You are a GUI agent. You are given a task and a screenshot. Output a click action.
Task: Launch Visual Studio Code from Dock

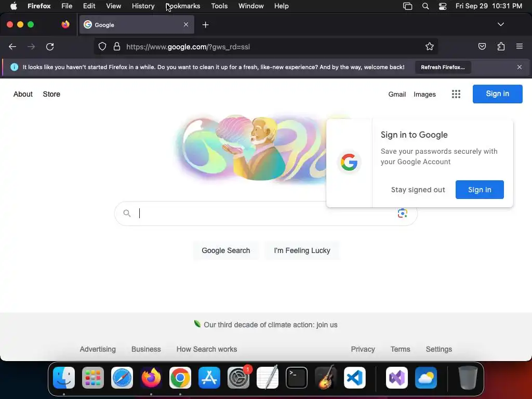[x=354, y=378]
